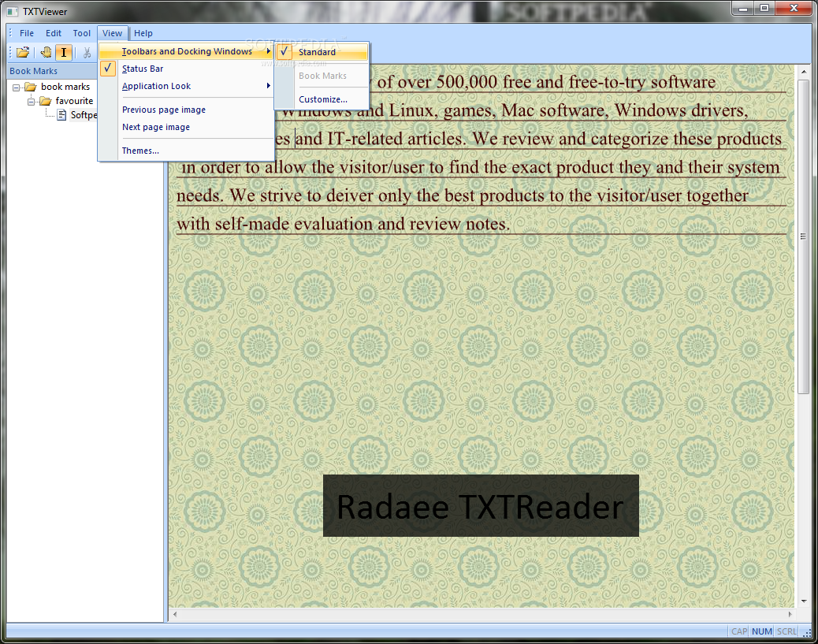
Task: Open the Tool menu
Action: [81, 33]
